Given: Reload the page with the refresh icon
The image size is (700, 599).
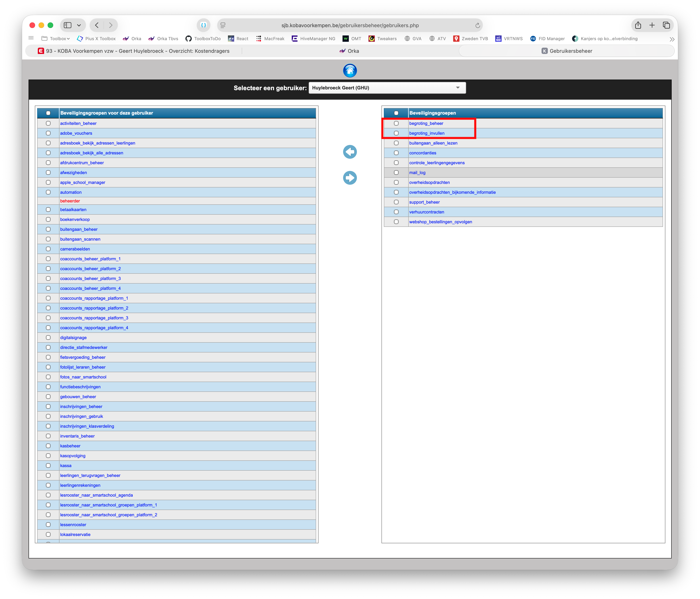Looking at the screenshot, I should click(x=477, y=26).
